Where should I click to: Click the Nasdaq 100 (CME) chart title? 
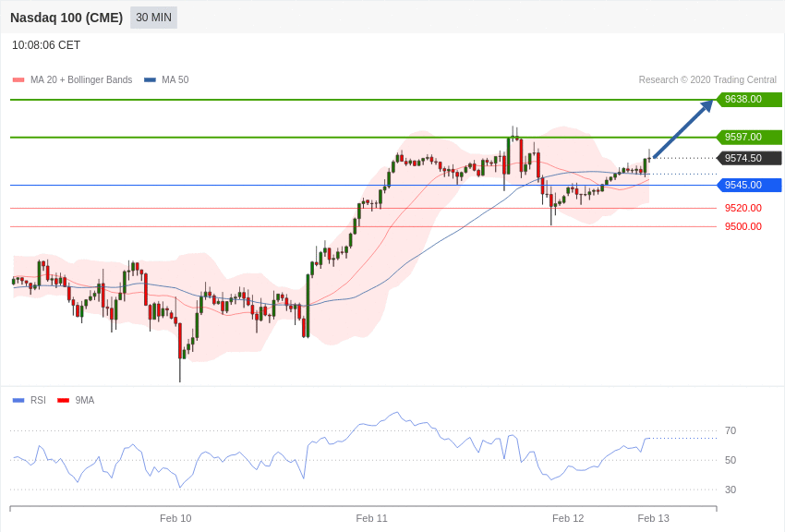66,18
